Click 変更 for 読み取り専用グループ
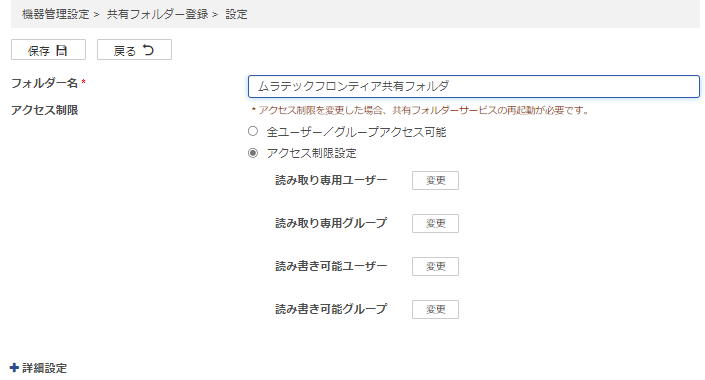The width and height of the screenshot is (705, 380). [435, 224]
